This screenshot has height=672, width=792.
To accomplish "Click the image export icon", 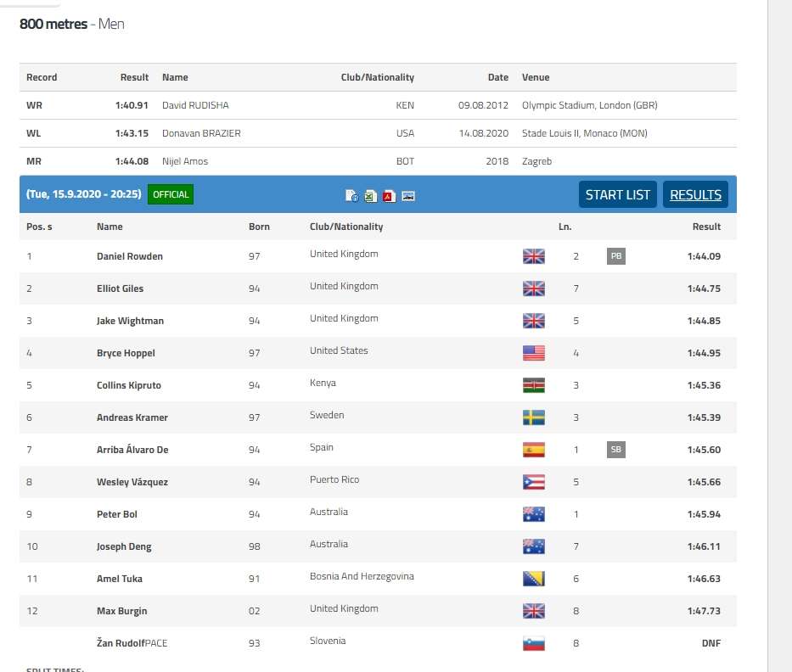I will tap(408, 196).
